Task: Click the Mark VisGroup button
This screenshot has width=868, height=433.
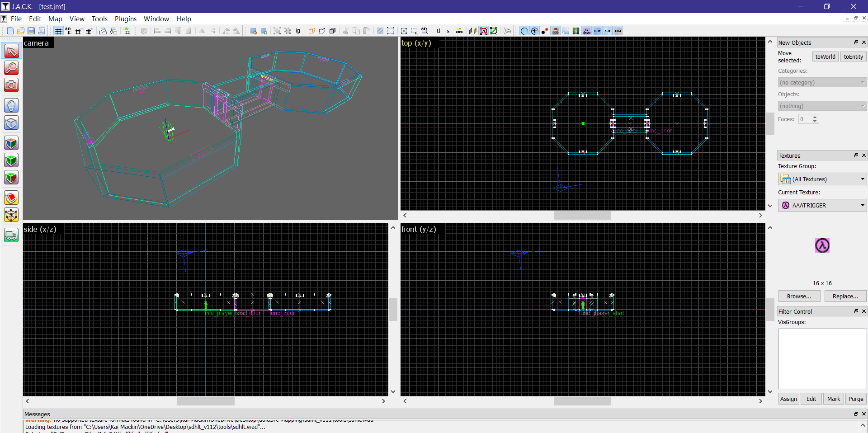Action: click(833, 399)
